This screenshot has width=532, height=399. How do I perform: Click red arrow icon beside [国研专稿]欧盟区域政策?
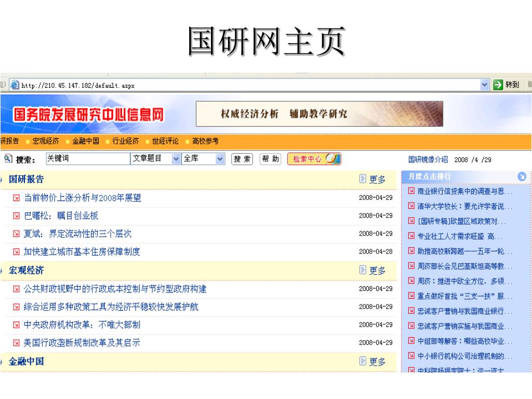click(411, 220)
